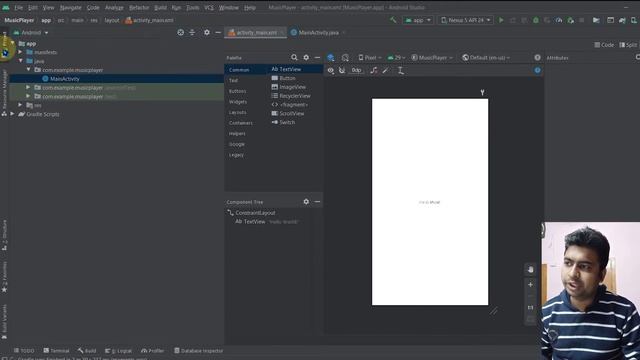The image size is (640, 360).
Task: Open the Palette gear options
Action: coord(306,58)
